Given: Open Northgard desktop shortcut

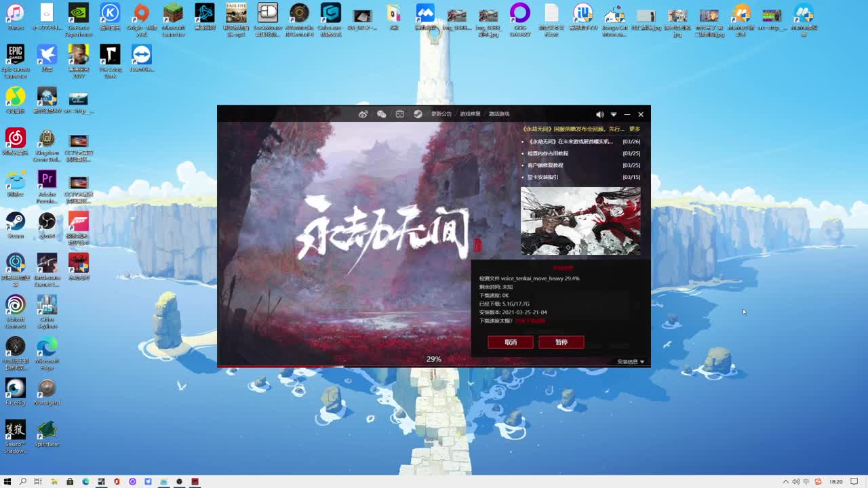Looking at the screenshot, I should 47,392.
